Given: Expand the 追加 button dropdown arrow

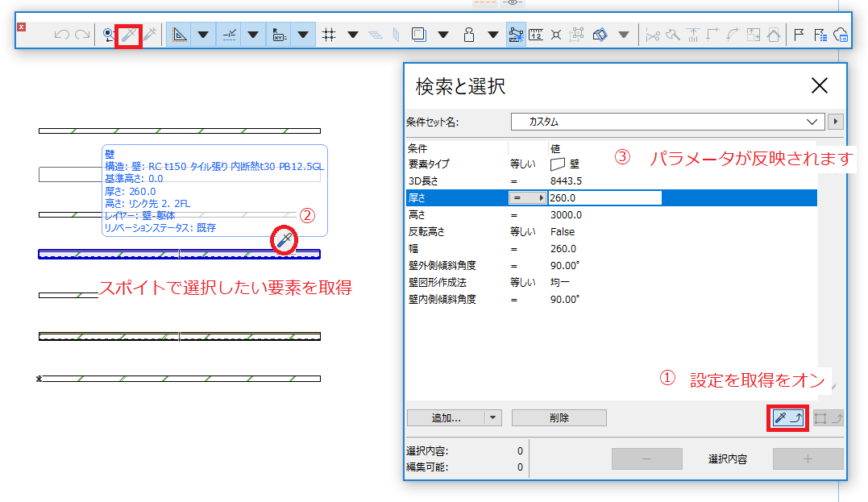Looking at the screenshot, I should 492,418.
